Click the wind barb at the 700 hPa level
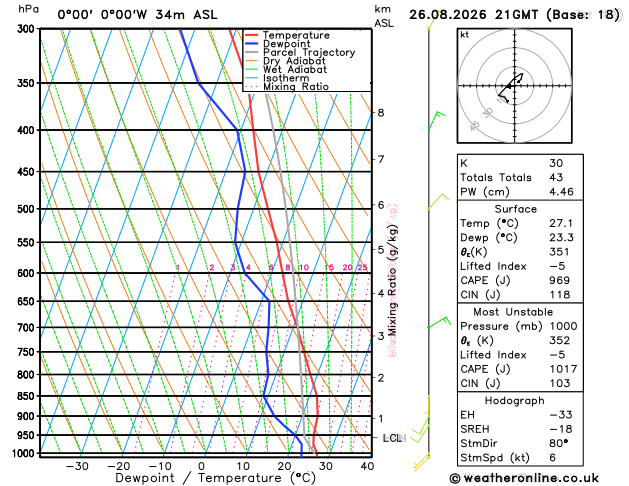 coord(439,323)
